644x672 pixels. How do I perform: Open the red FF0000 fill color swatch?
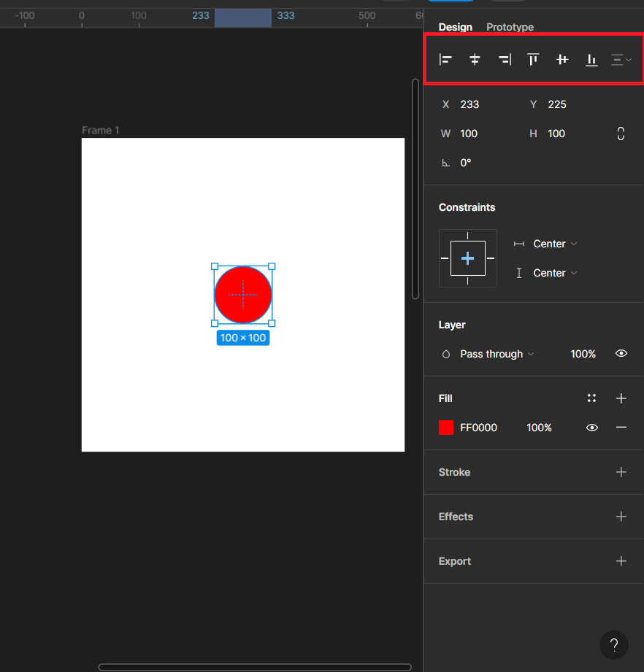(446, 428)
